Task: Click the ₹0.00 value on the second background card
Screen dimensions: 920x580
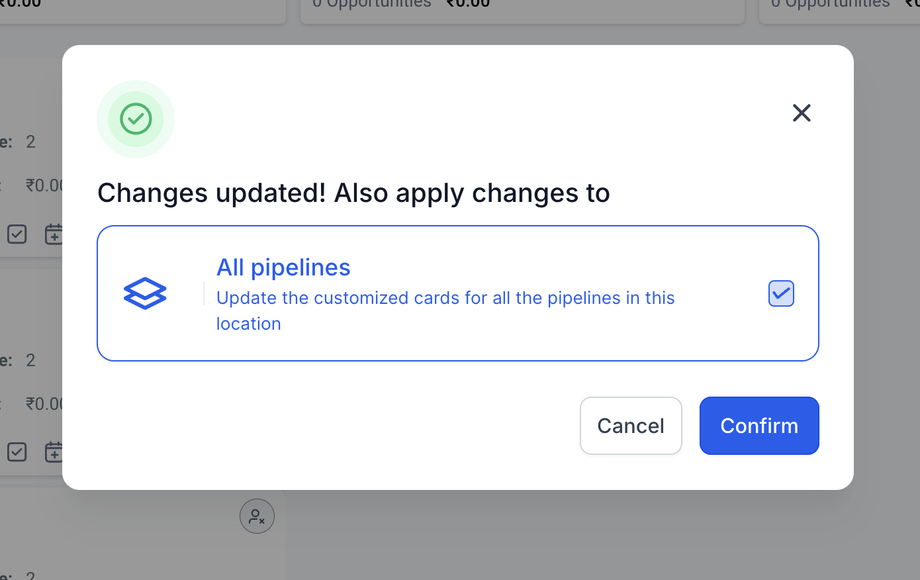Action: click(x=45, y=404)
